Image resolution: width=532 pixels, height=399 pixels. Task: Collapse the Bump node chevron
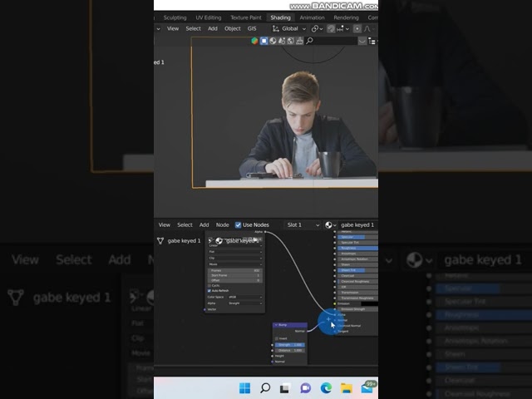pyautogui.click(x=276, y=325)
